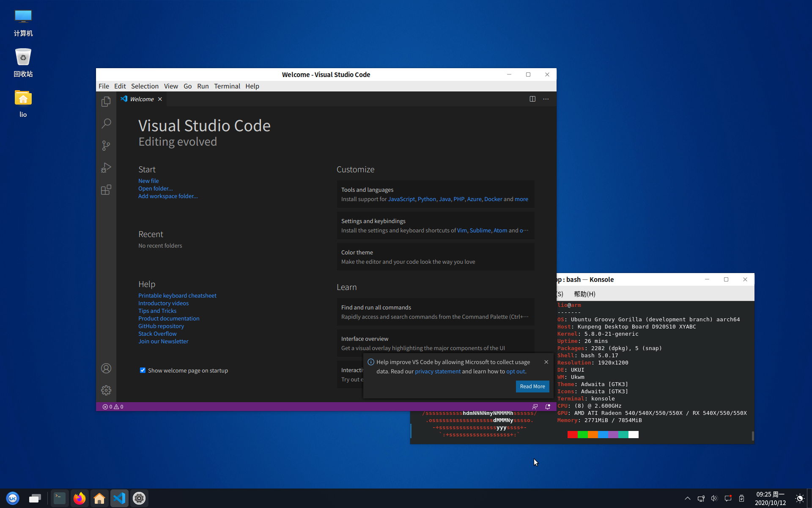This screenshot has width=812, height=508.
Task: Click the opt out link
Action: coord(516,371)
